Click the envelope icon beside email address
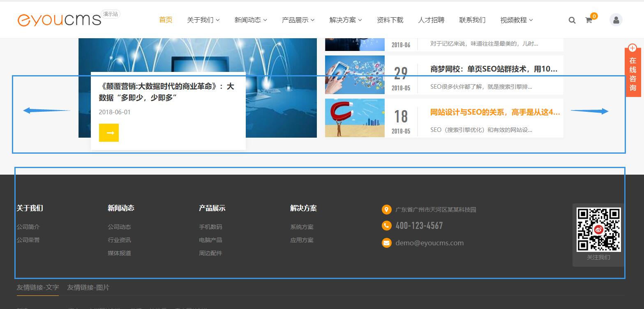Screen dimensions: 644x309 (386, 243)
